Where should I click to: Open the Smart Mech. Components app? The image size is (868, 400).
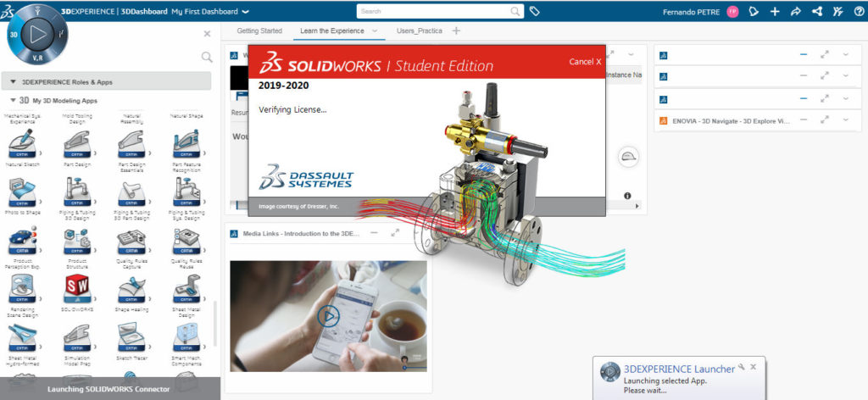coord(186,337)
